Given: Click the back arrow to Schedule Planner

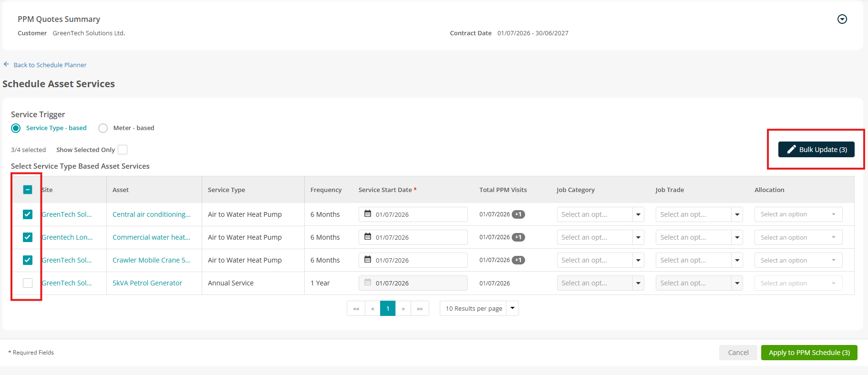Looking at the screenshot, I should 7,64.
